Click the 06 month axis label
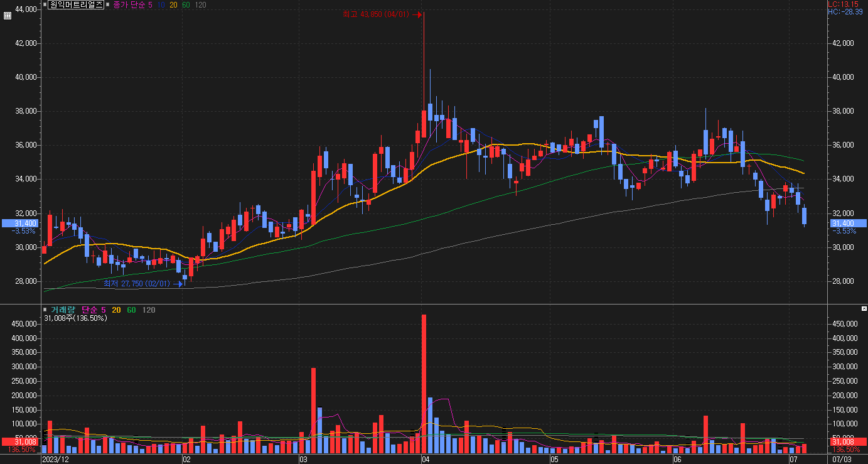 pos(677,460)
